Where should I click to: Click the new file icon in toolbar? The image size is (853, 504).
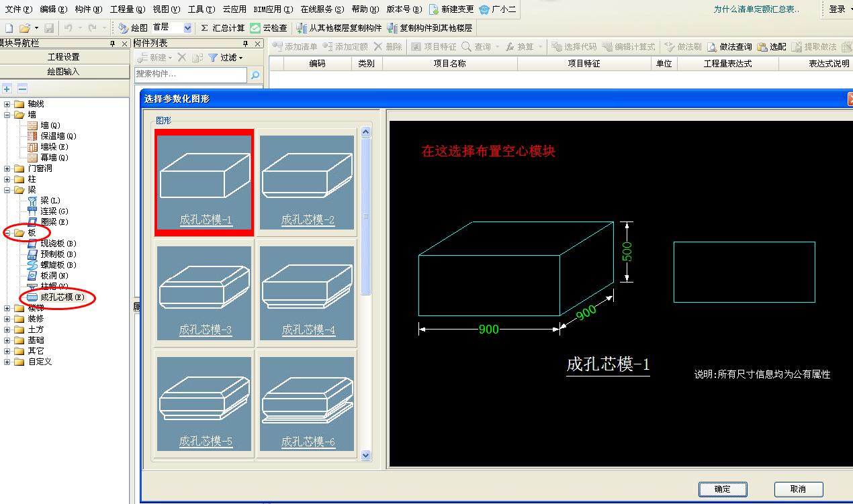point(9,28)
